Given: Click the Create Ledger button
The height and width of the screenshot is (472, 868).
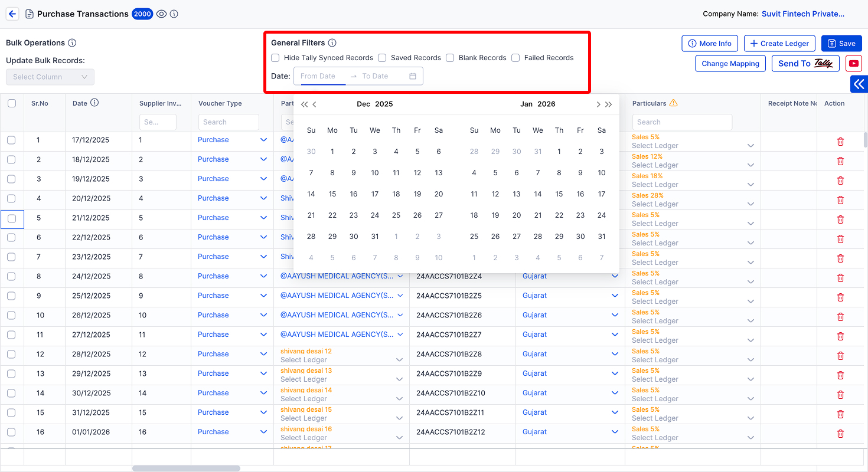Looking at the screenshot, I should pos(780,43).
